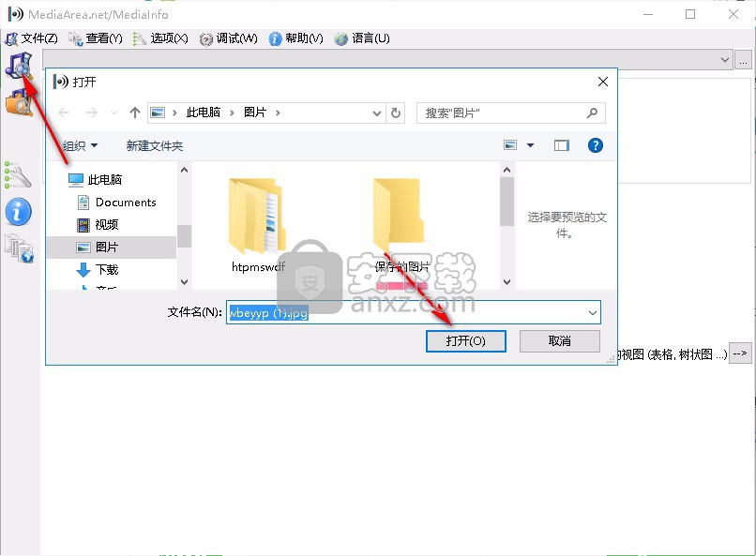Image resolution: width=756 pixels, height=556 pixels.
Task: Refresh the folder listing in the dialog
Action: 396,113
